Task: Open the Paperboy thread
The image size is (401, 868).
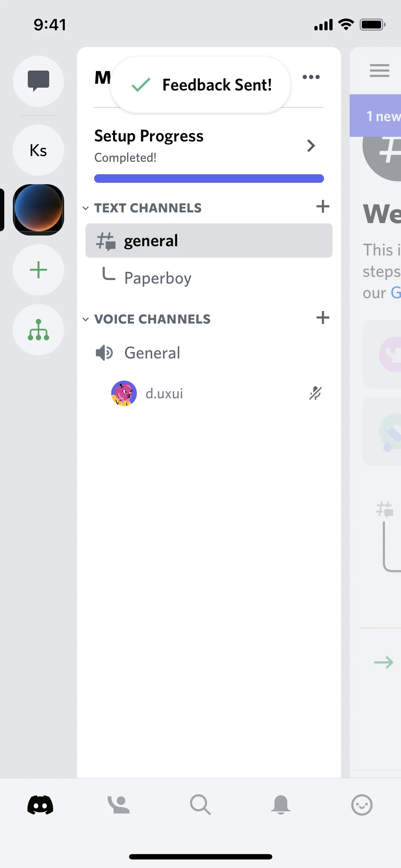Action: click(x=158, y=278)
